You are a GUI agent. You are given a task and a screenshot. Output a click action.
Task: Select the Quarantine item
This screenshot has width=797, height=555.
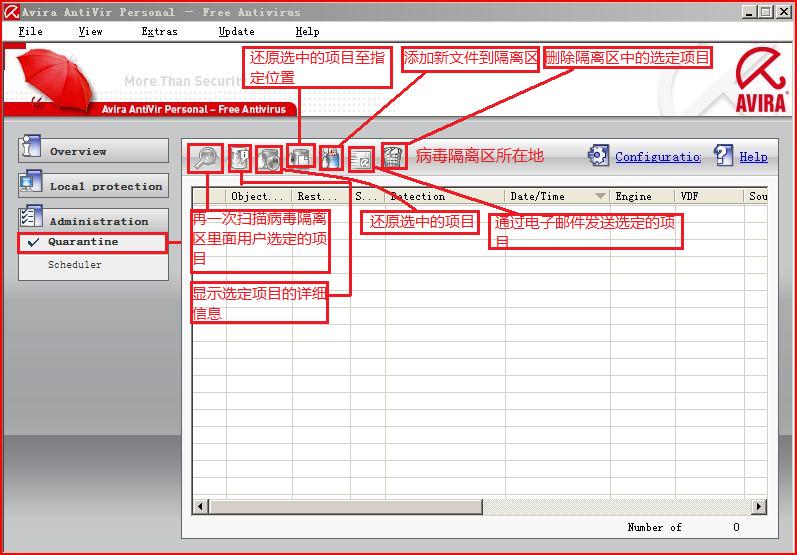tap(92, 242)
